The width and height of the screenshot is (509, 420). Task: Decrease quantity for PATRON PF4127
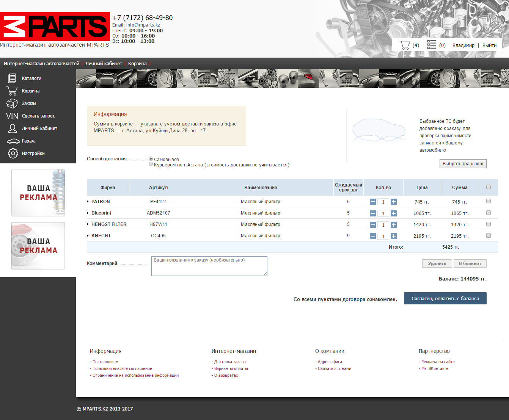373,202
